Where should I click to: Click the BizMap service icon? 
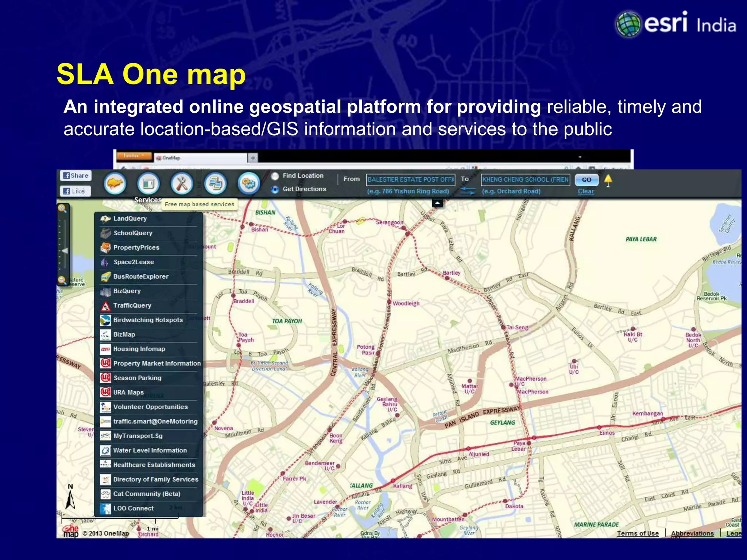105,335
